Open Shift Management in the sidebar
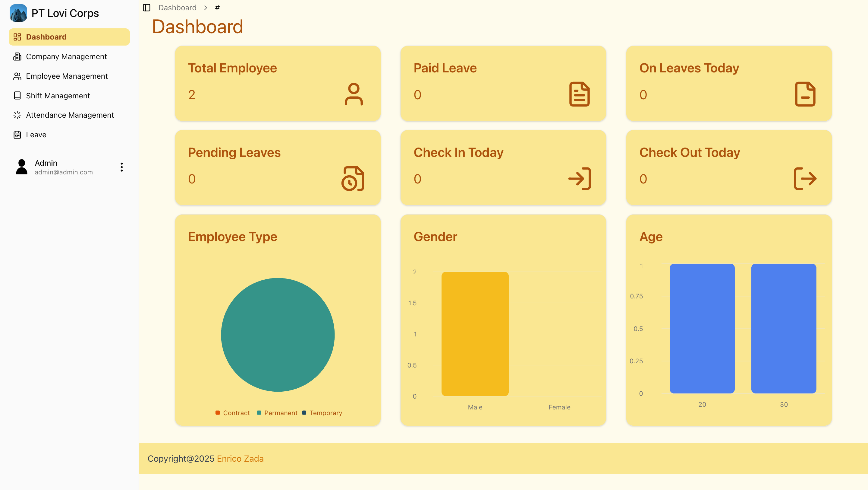 [x=58, y=95]
